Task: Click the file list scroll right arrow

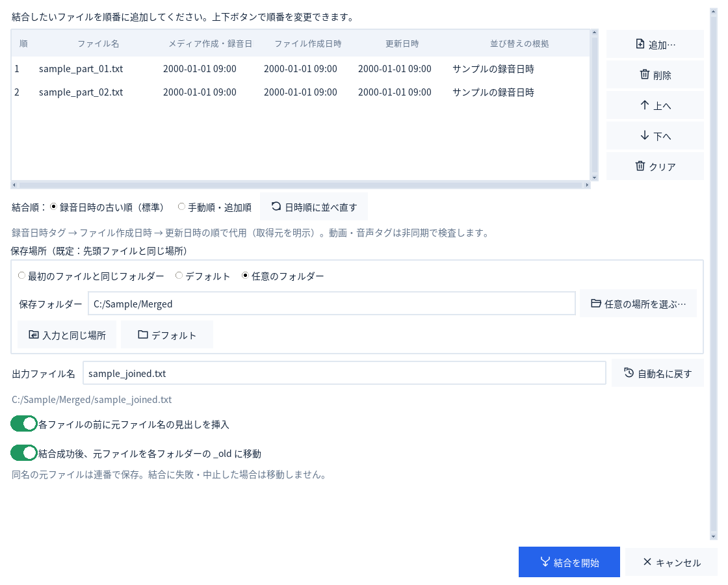Action: pyautogui.click(x=587, y=185)
